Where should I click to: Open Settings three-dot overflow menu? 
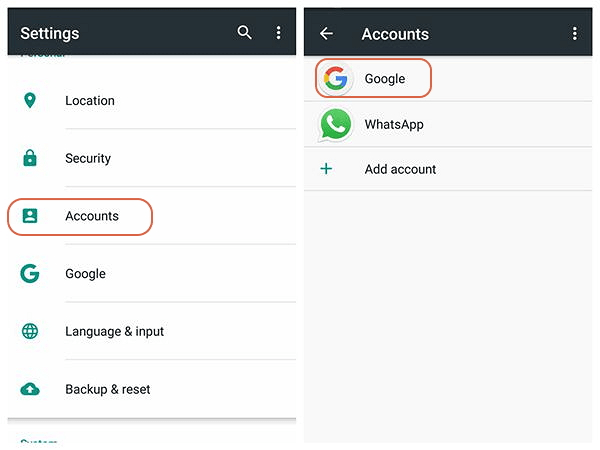coord(279,33)
